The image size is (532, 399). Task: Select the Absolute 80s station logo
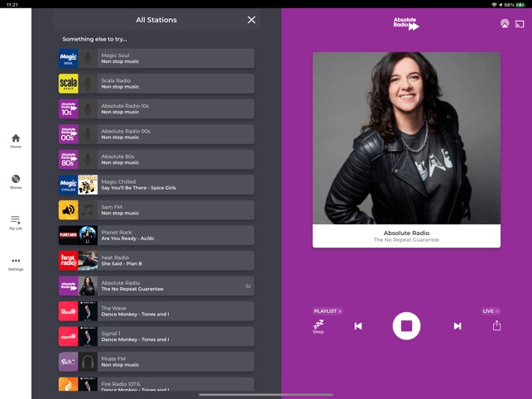pos(68,160)
